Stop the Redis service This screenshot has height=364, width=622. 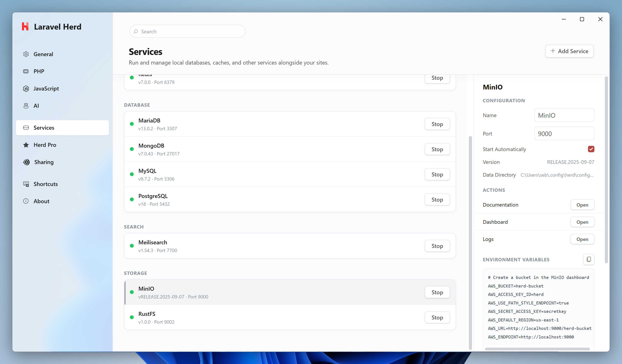click(437, 79)
